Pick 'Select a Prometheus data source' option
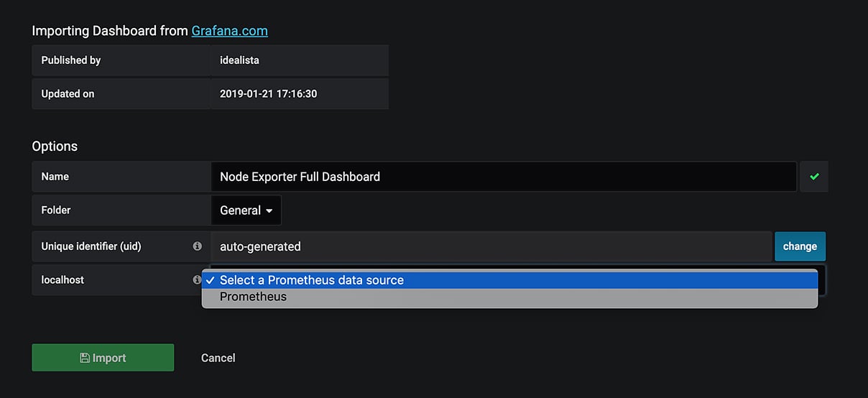Viewport: 868px width, 398px height. pyautogui.click(x=509, y=280)
